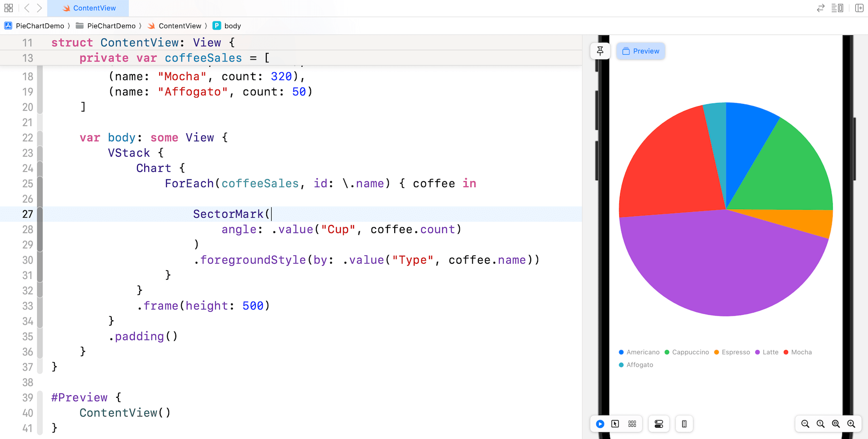The height and width of the screenshot is (439, 868).
Task: Click the code folding ribbon at line 24
Action: coord(40,168)
